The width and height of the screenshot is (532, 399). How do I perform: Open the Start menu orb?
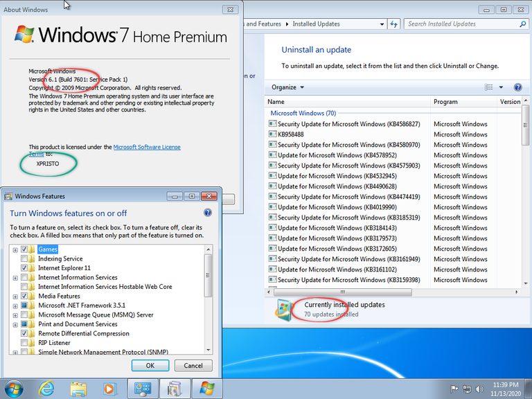pos(15,389)
